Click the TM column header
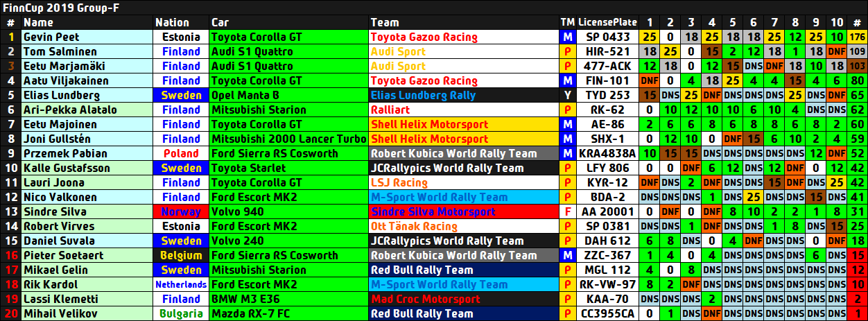The image size is (868, 321). [568, 22]
